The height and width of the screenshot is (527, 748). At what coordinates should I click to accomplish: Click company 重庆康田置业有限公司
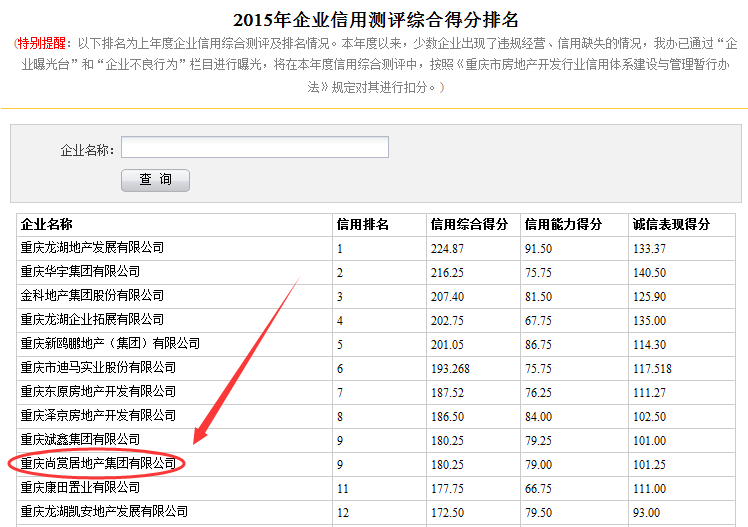pyautogui.click(x=80, y=487)
